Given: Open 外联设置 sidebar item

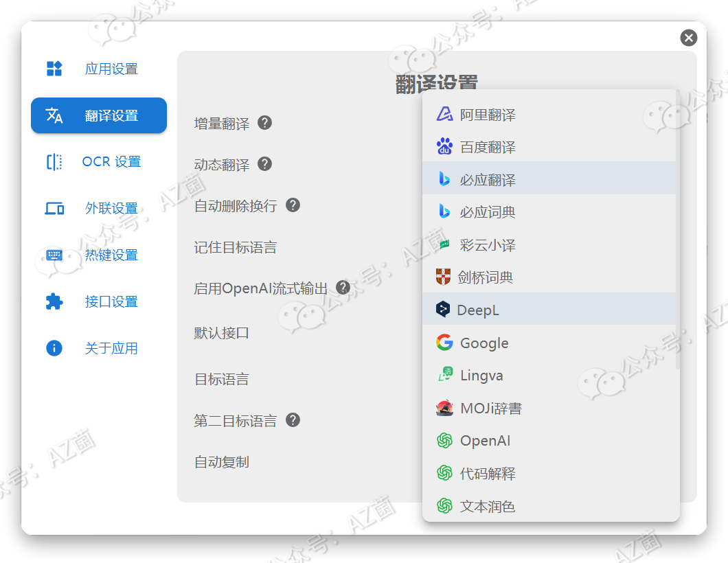Looking at the screenshot, I should pyautogui.click(x=98, y=209).
